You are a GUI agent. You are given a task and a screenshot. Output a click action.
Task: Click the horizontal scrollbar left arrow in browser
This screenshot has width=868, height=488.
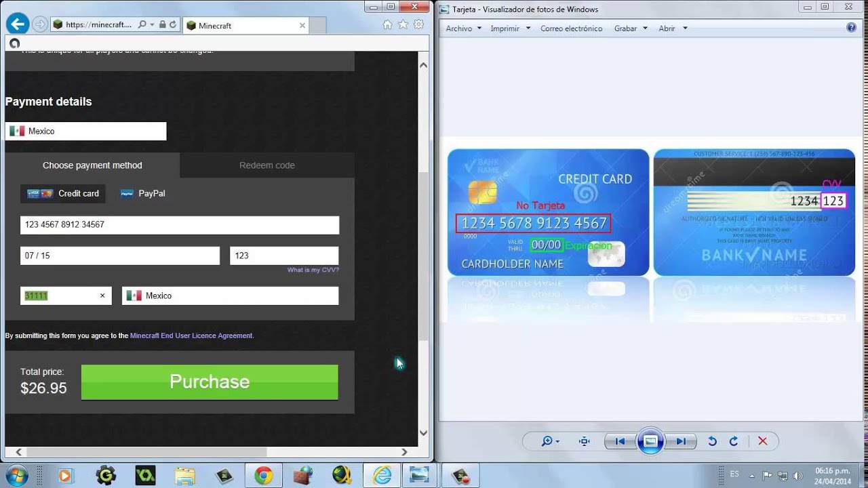click(18, 452)
